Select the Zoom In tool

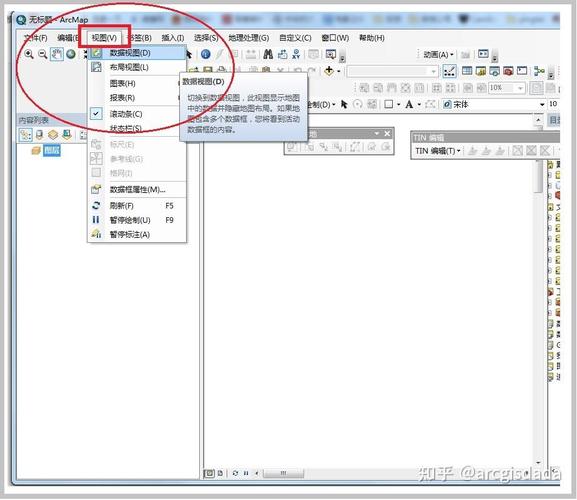[x=29, y=54]
